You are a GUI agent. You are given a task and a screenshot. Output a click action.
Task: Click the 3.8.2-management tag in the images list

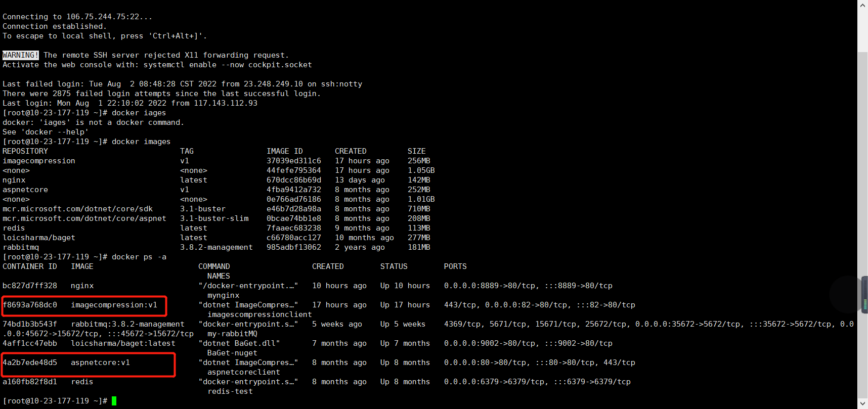[x=216, y=247]
